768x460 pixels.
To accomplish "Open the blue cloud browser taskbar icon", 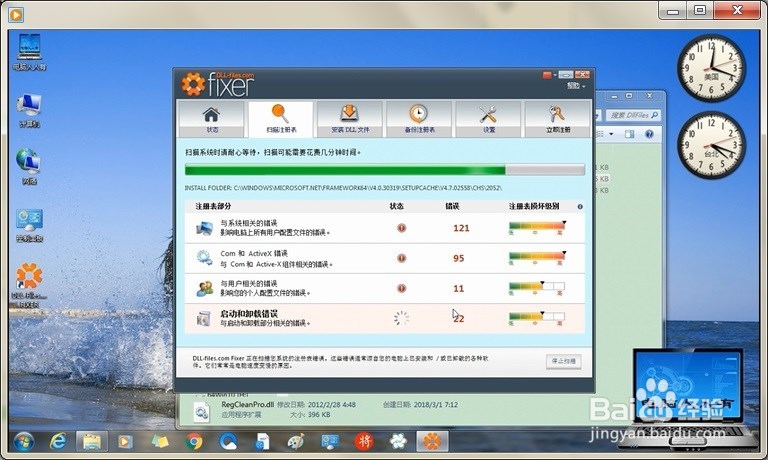I will [228, 442].
